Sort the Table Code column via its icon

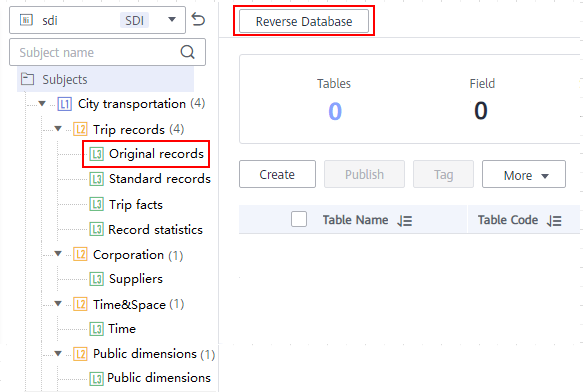tap(554, 221)
